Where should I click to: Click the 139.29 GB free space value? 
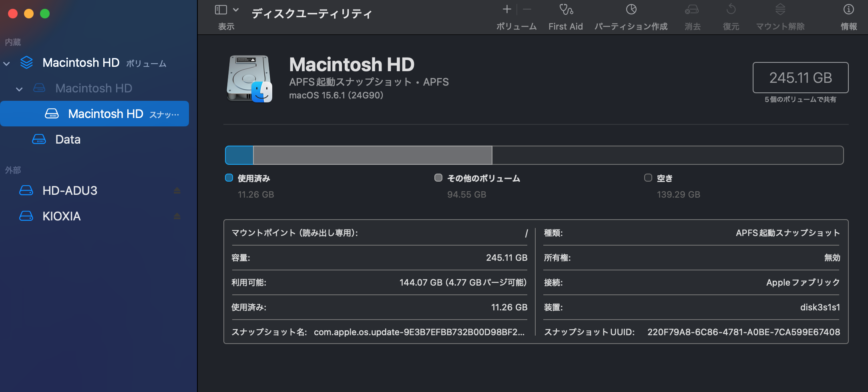click(679, 194)
